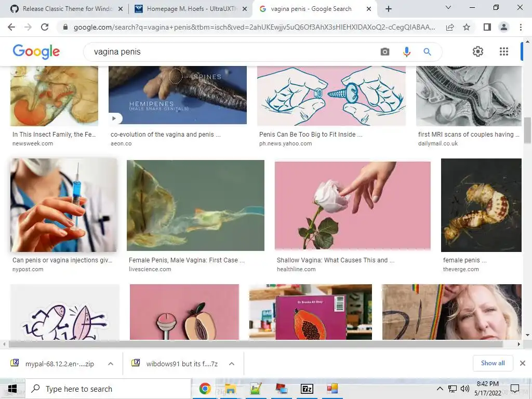This screenshot has height=399, width=532.
Task: Reload the current page
Action: click(45, 27)
